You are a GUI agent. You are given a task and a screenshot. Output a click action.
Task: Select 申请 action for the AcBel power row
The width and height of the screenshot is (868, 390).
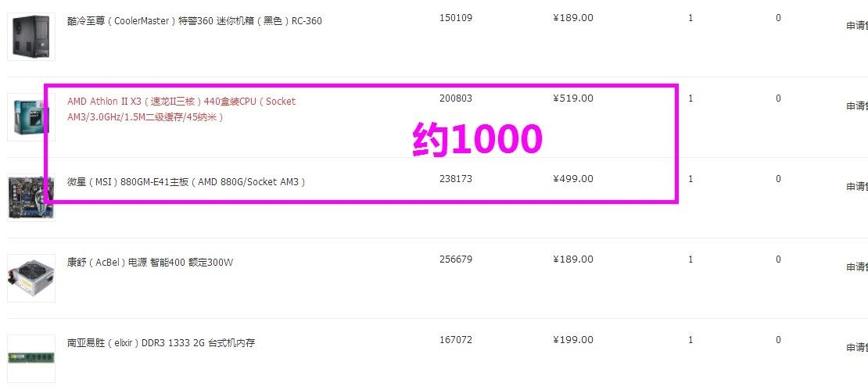click(x=857, y=267)
